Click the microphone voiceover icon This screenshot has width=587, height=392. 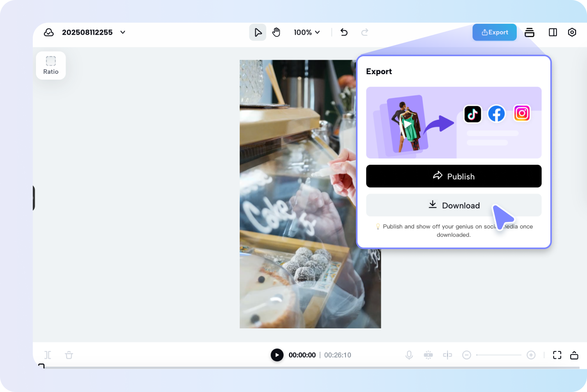409,355
